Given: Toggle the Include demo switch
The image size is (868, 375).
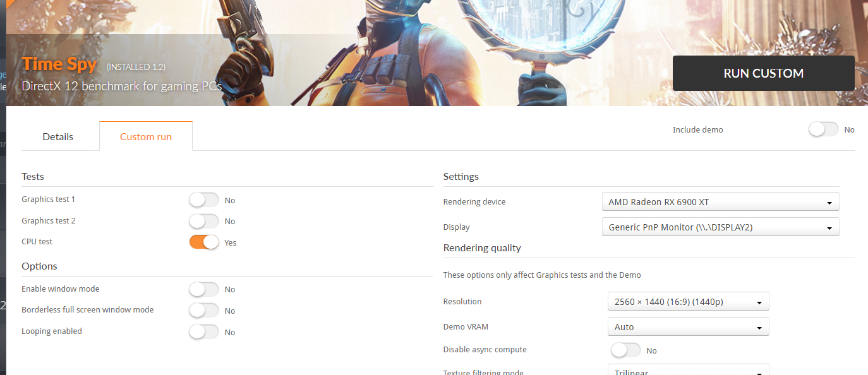Looking at the screenshot, I should click(x=824, y=129).
